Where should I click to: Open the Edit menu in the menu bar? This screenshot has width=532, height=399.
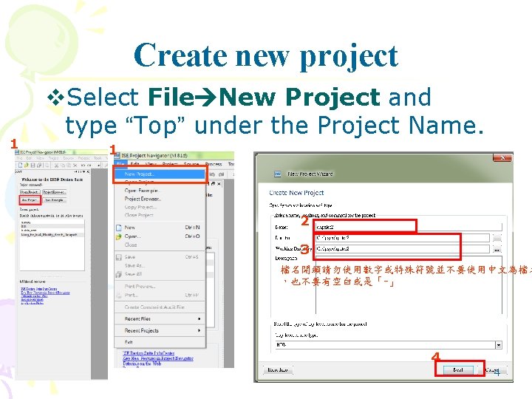coord(135,164)
